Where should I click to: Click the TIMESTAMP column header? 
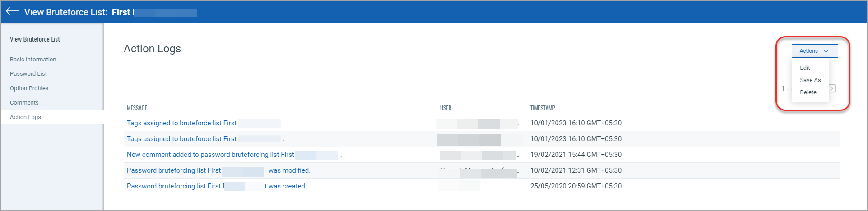(543, 108)
